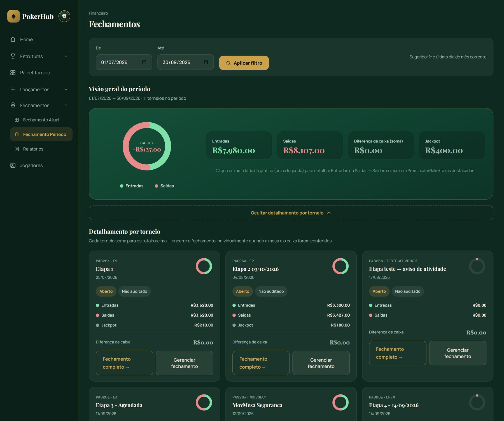Click Gerenciar fechamento for Etapa 2

[321, 363]
